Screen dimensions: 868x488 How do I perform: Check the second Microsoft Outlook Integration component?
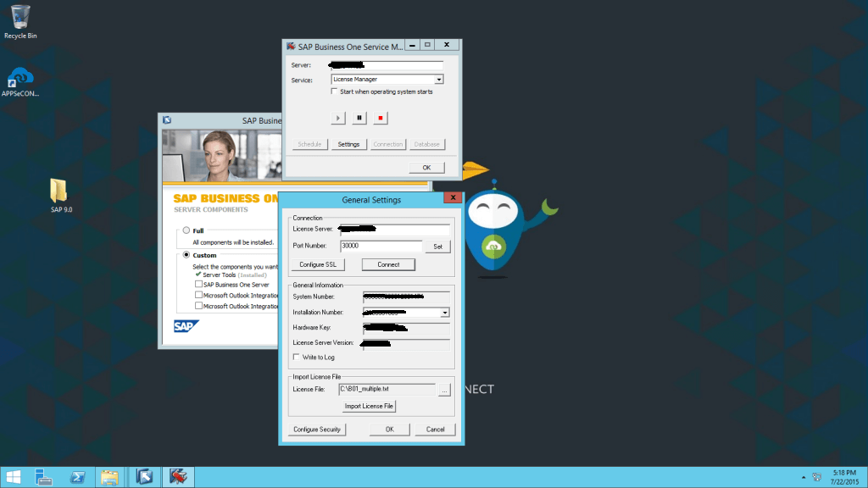point(198,305)
